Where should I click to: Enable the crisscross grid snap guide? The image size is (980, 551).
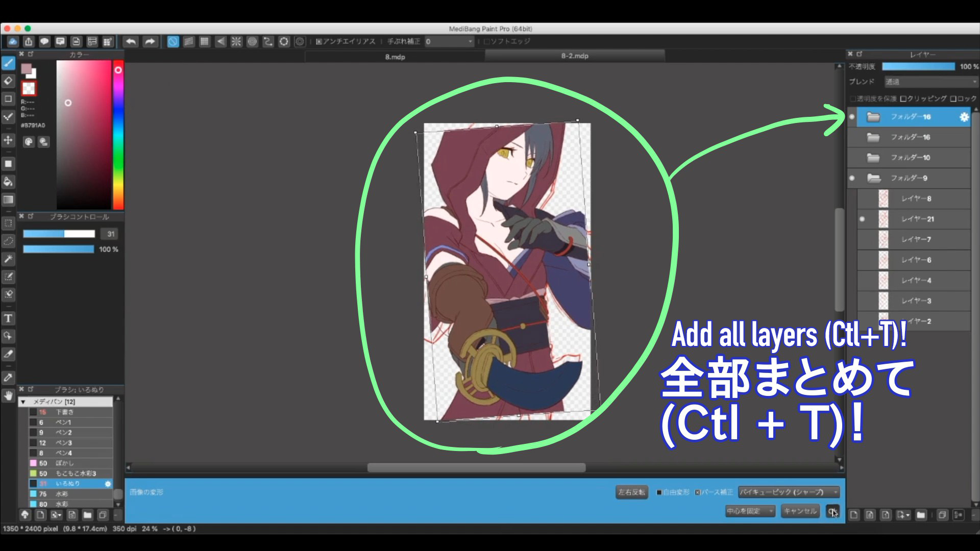coord(205,42)
